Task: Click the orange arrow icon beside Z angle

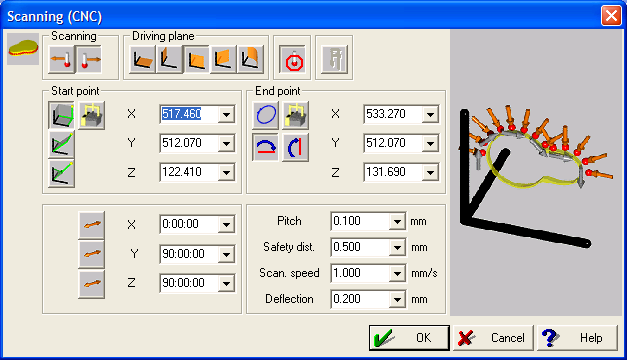Action: [x=92, y=284]
